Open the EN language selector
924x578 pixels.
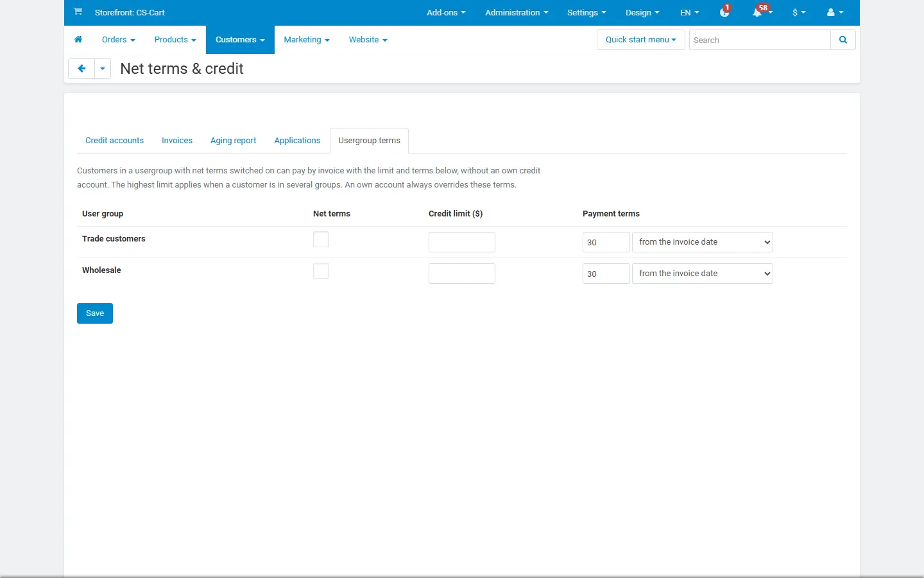pyautogui.click(x=690, y=12)
